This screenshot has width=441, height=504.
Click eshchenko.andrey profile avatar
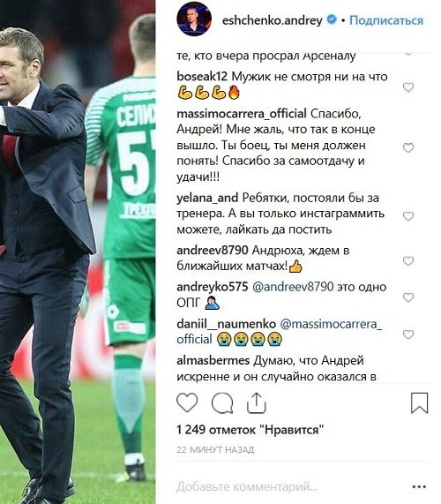point(194,19)
